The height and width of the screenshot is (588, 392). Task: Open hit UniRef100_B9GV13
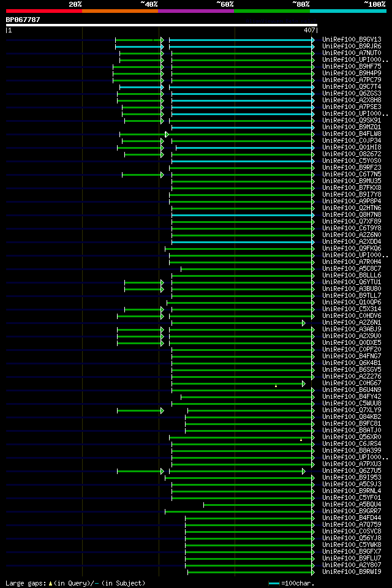pos(352,39)
